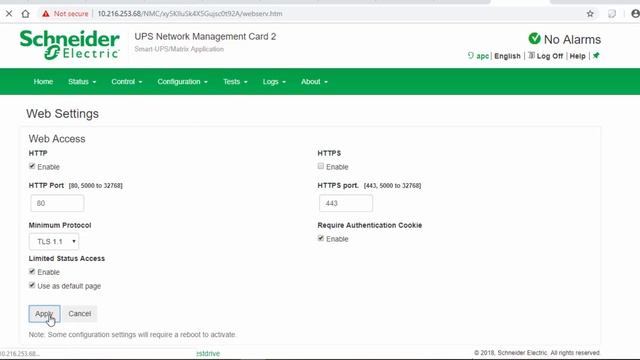Switch language via English link
The width and height of the screenshot is (640, 360).
[507, 56]
